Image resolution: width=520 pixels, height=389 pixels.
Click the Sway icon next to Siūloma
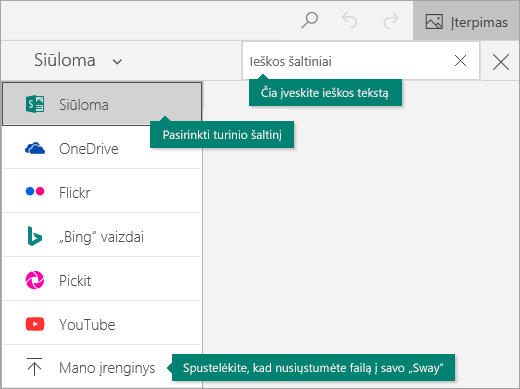35,104
